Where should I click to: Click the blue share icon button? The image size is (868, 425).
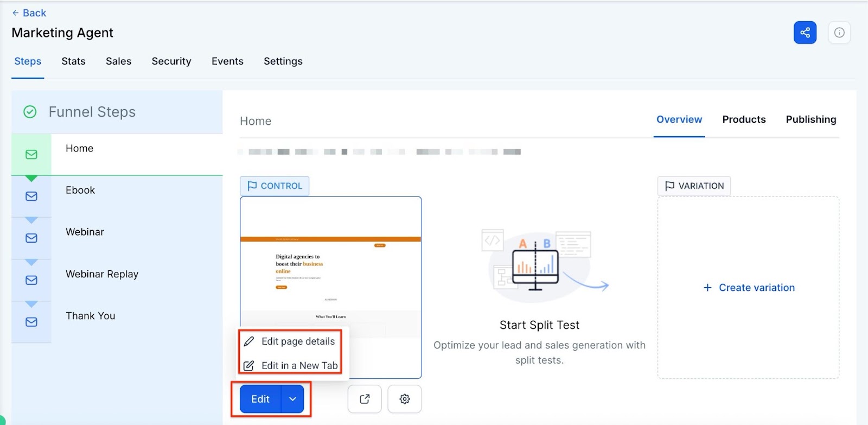tap(805, 33)
